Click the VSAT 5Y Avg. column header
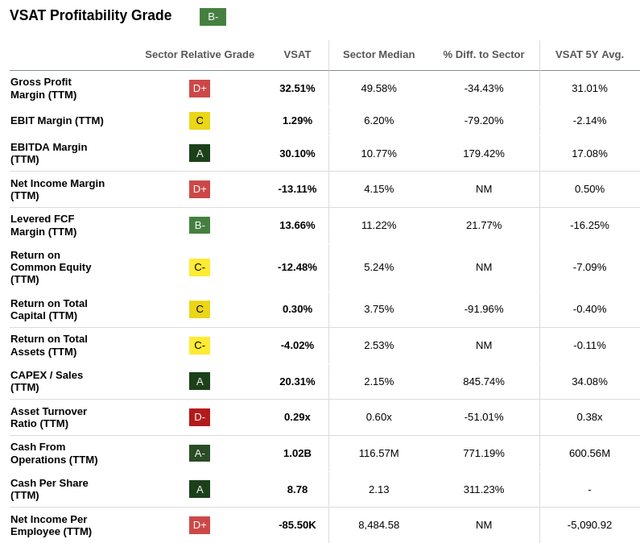 point(589,54)
